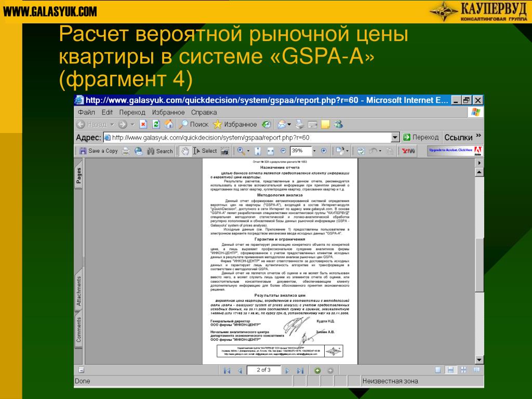Viewport: 532px width, 399px height.
Task: Open the Переход menu
Action: pos(132,112)
